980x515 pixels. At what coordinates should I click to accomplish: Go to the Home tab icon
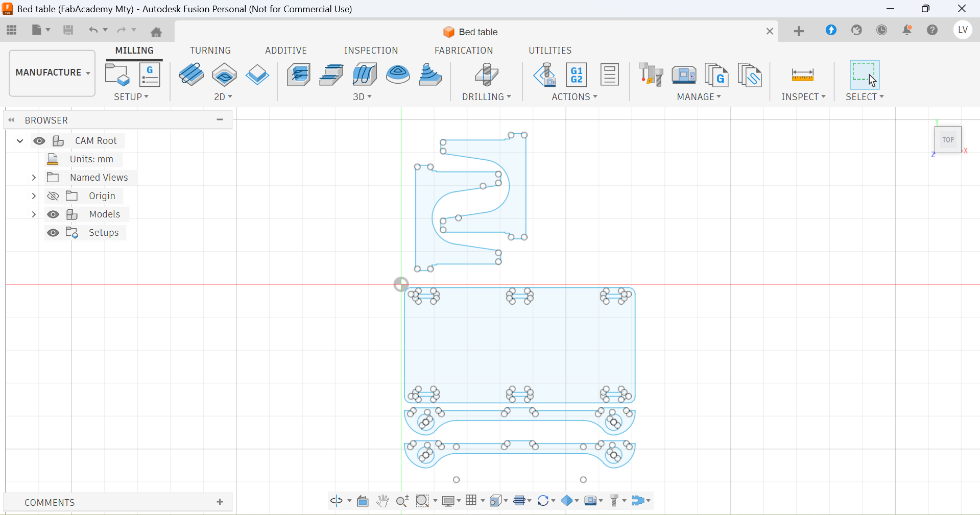point(156,32)
